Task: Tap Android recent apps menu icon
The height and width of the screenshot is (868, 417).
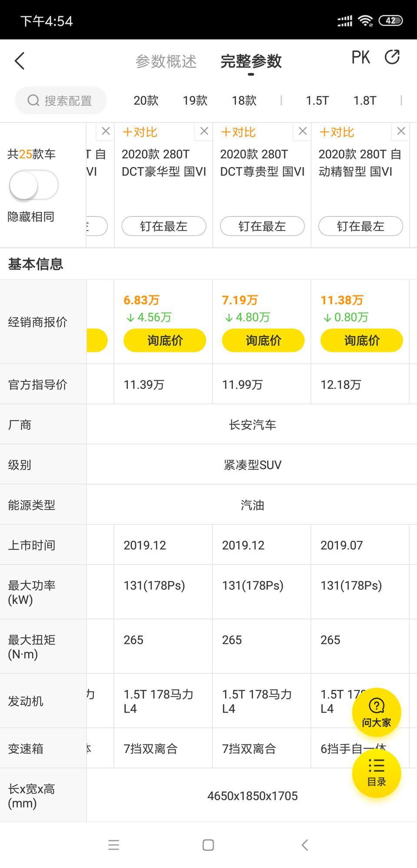Action: tap(114, 845)
